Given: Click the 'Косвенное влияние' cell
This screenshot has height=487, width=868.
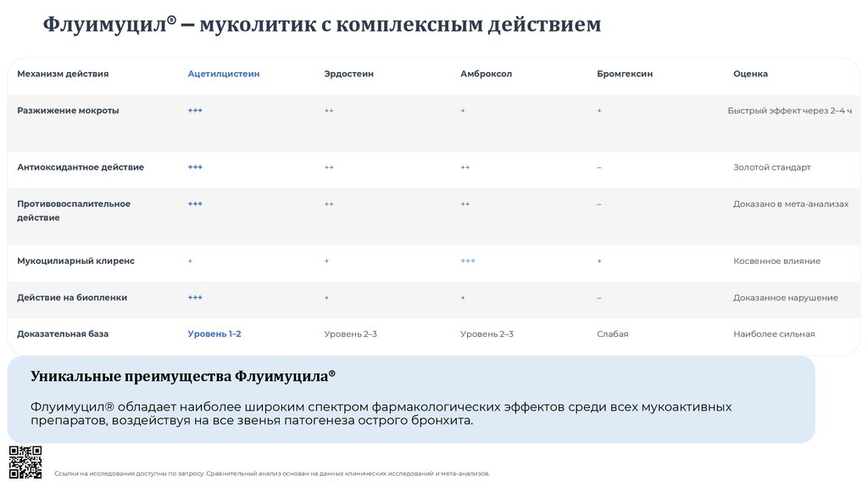Looking at the screenshot, I should tap(776, 260).
